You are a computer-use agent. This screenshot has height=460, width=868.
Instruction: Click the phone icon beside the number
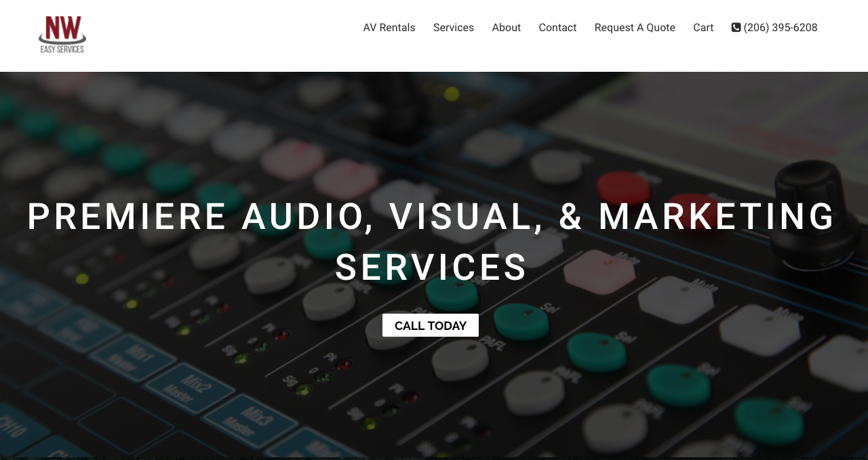click(x=736, y=28)
